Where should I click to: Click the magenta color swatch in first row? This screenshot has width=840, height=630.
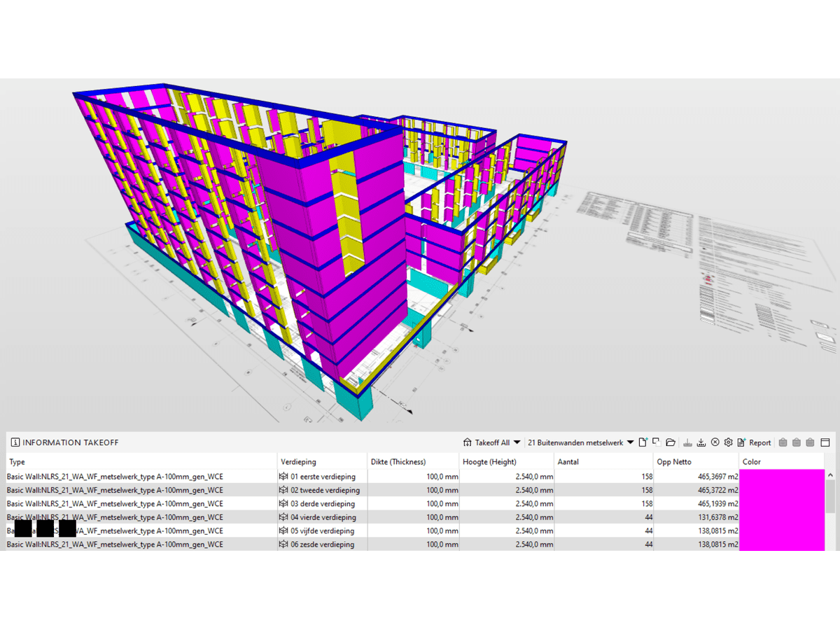tap(781, 477)
